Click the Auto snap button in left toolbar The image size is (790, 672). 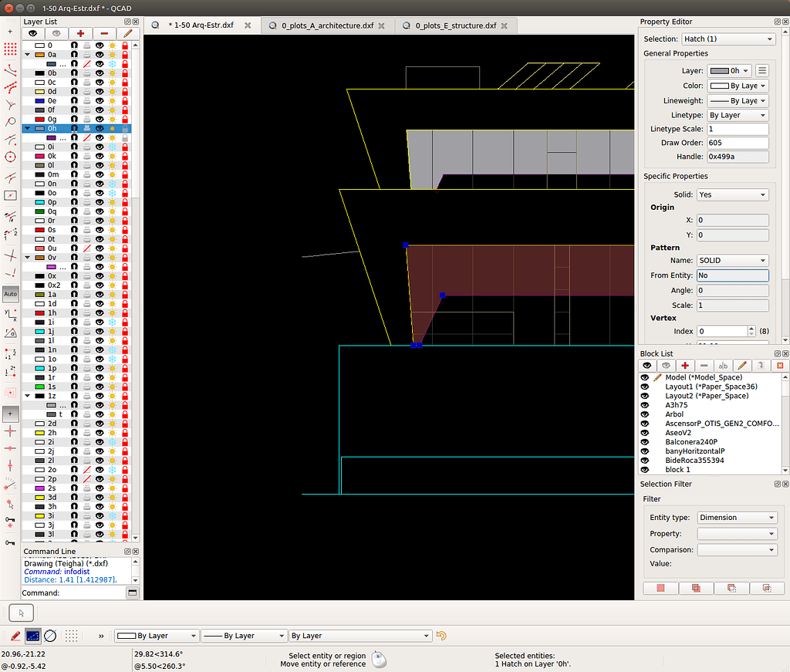(10, 294)
